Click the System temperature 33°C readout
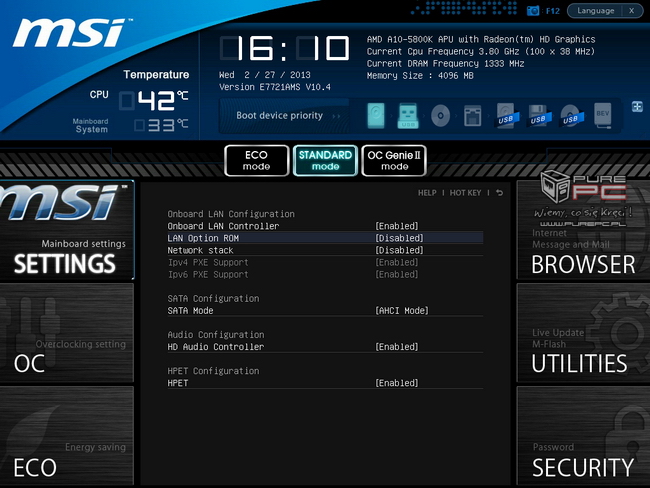The width and height of the screenshot is (650, 488). [x=161, y=125]
